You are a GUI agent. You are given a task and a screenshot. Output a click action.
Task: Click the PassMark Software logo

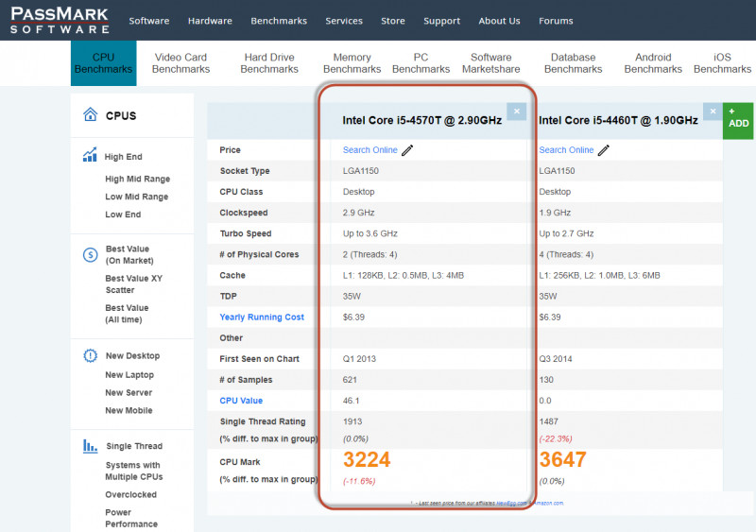point(60,20)
